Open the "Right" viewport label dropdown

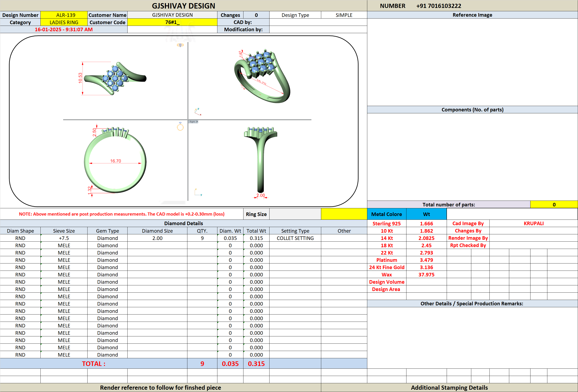click(197, 122)
